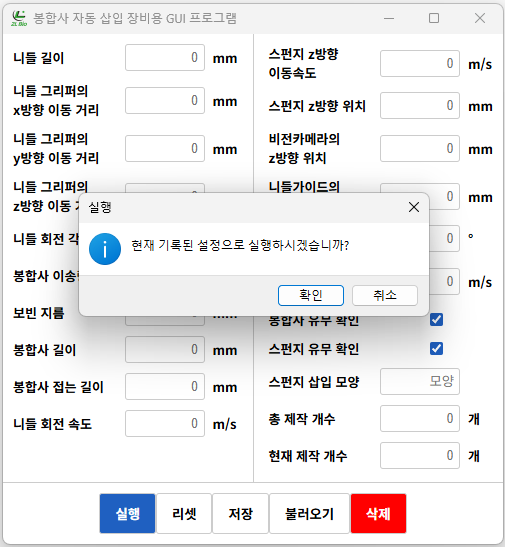
Task: Click the 불러오기 button
Action: click(309, 514)
